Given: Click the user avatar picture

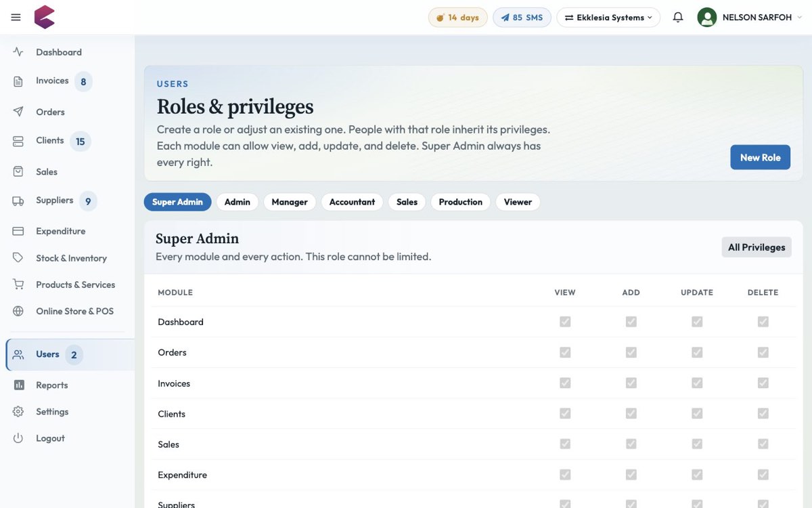Looking at the screenshot, I should 707,18.
